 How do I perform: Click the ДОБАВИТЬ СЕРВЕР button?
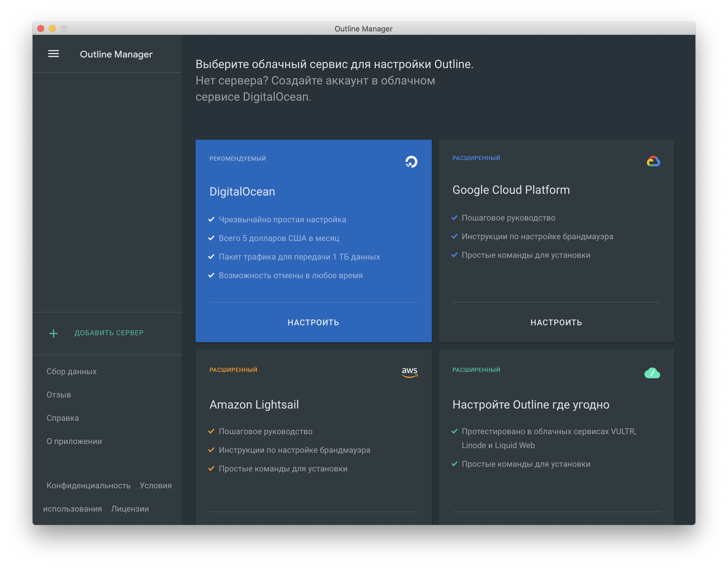(x=109, y=333)
